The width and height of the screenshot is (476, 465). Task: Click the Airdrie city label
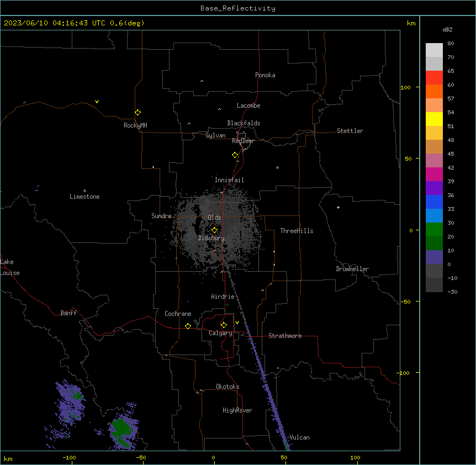click(223, 297)
